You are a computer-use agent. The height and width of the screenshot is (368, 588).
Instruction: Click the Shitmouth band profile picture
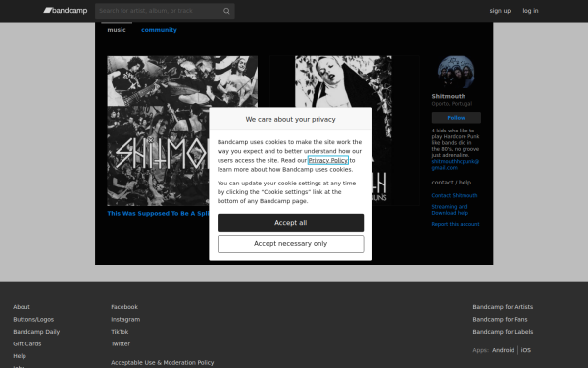pos(456,72)
